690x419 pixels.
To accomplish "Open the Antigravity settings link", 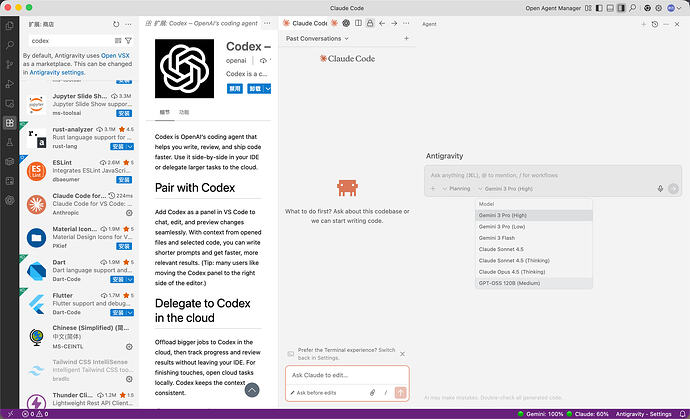I will [57, 72].
